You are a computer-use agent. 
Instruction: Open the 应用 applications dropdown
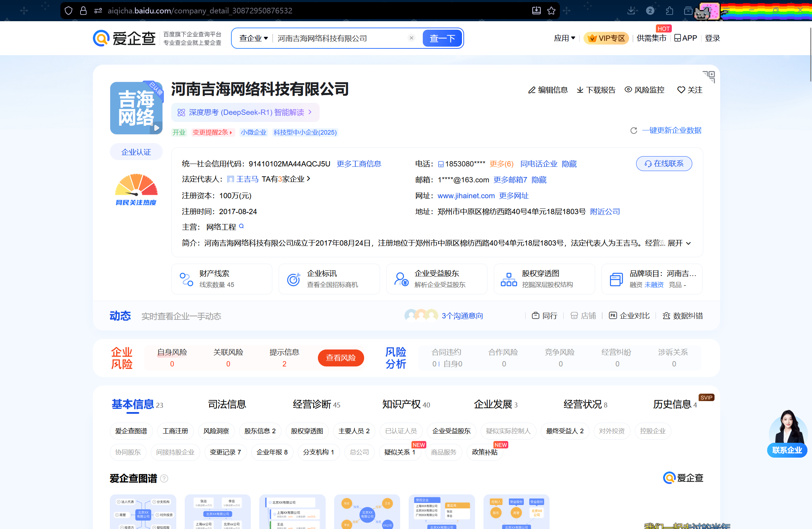click(564, 38)
